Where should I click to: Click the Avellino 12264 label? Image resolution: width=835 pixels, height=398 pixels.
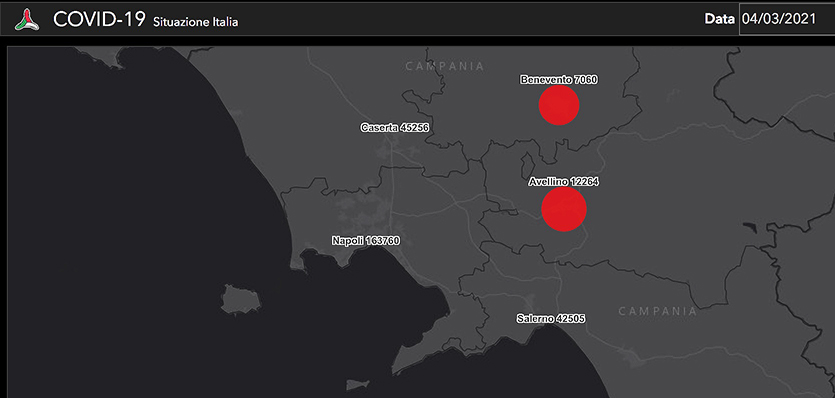564,182
